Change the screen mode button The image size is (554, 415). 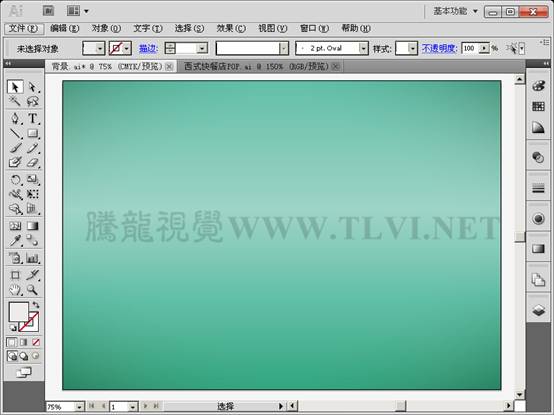24,372
